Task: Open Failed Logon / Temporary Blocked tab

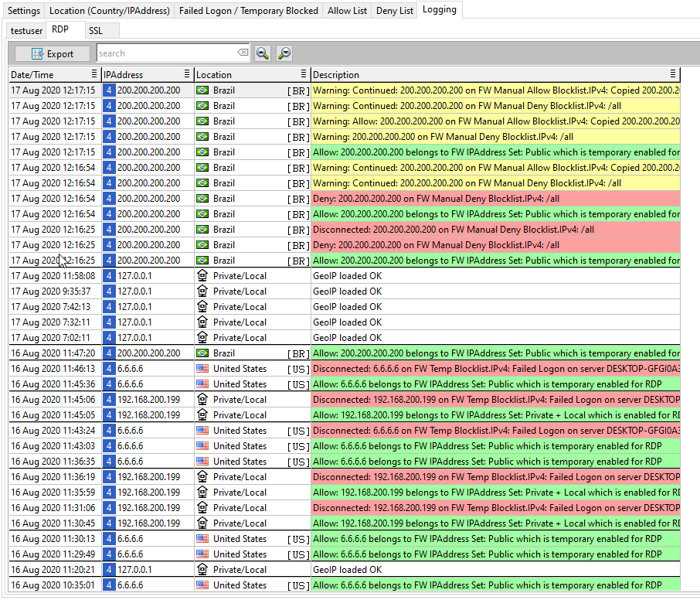Action: [248, 11]
